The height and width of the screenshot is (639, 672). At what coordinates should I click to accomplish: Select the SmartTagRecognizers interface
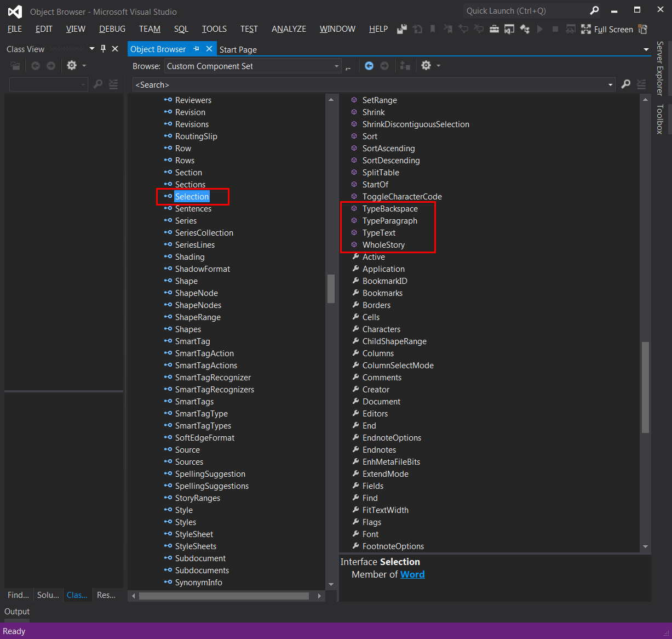215,390
